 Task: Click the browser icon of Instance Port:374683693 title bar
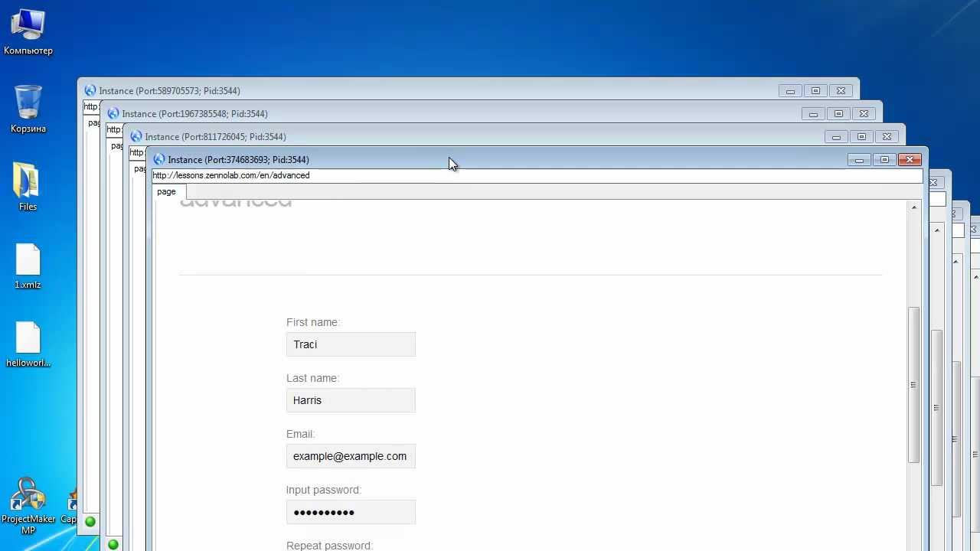[x=159, y=159]
